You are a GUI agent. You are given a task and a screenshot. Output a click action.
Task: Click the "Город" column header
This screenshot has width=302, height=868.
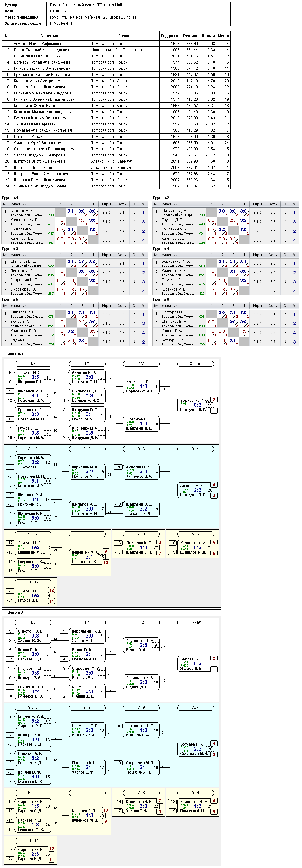coord(123,36)
